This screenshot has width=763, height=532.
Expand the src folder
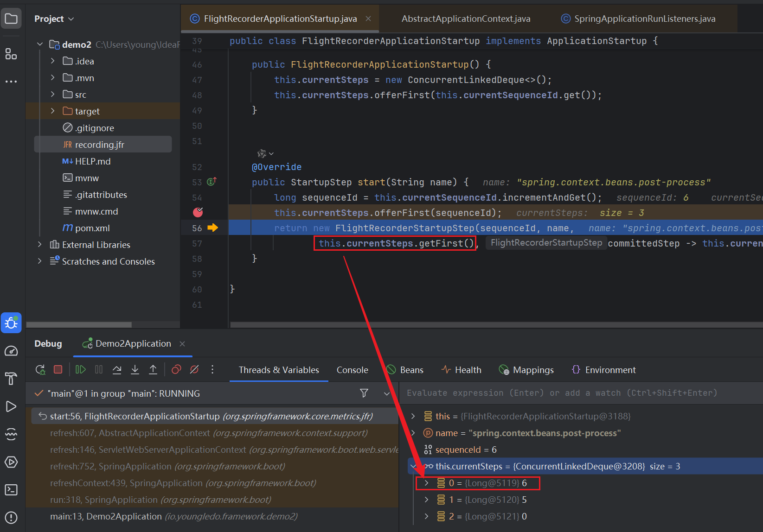pyautogui.click(x=52, y=94)
